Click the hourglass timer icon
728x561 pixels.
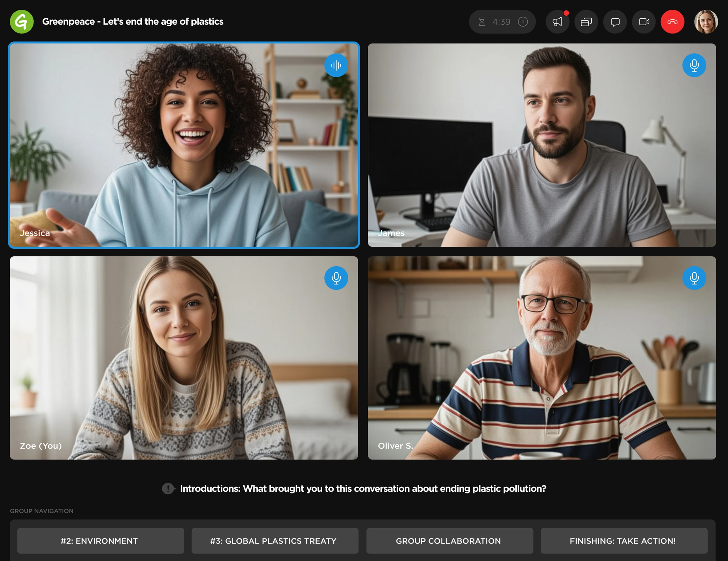coord(482,22)
